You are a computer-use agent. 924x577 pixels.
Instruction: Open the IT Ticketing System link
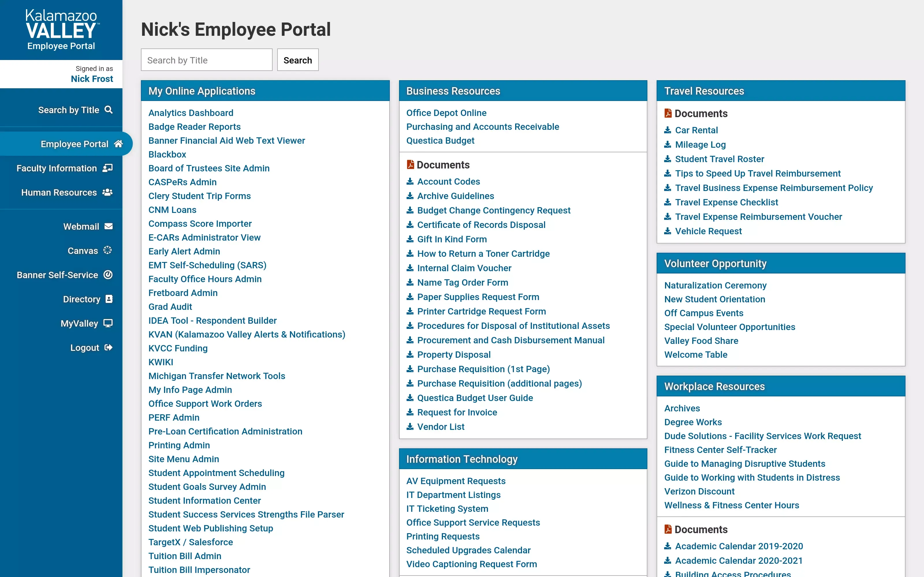tap(447, 508)
